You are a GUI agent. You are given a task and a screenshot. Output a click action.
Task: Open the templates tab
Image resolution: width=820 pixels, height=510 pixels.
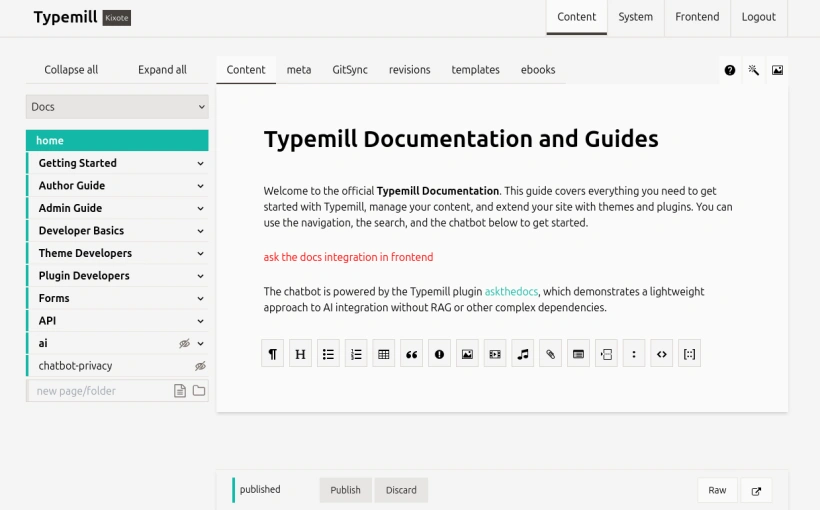[x=475, y=70]
